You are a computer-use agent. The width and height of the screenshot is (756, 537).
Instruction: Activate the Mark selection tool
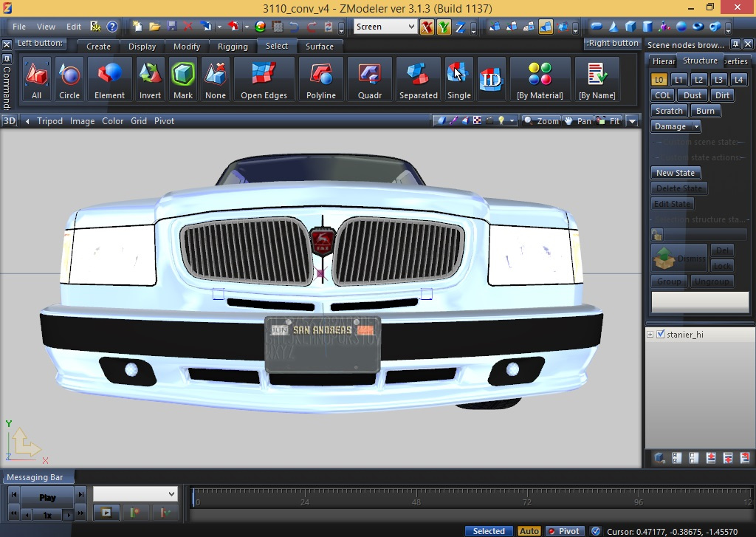pos(183,79)
